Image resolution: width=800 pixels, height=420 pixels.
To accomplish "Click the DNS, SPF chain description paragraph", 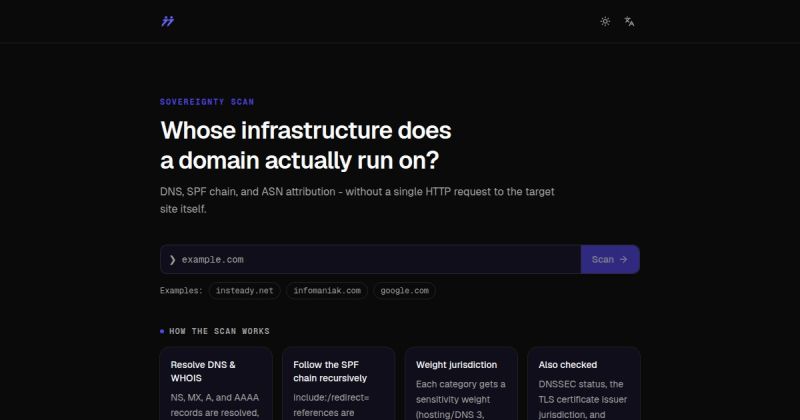I will 357,200.
